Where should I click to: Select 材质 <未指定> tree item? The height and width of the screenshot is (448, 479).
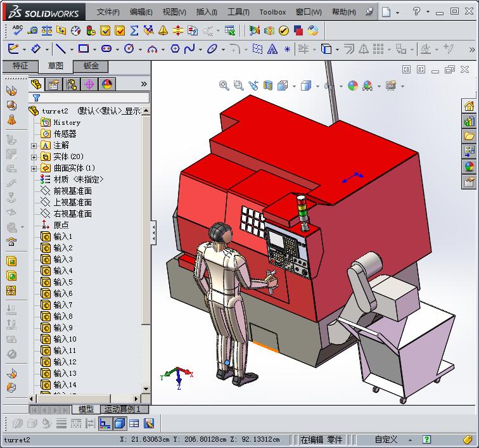pyautogui.click(x=79, y=179)
